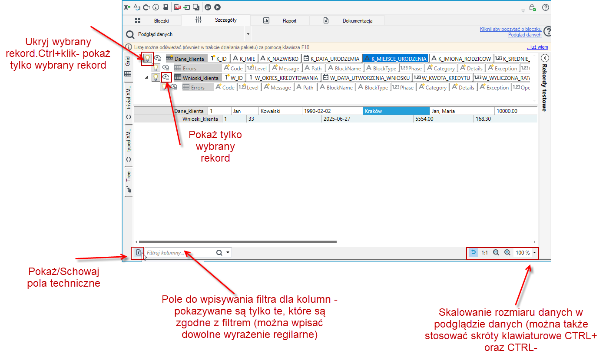The image size is (606, 364).
Task: Click the red PDF export icon
Action: click(x=177, y=7)
